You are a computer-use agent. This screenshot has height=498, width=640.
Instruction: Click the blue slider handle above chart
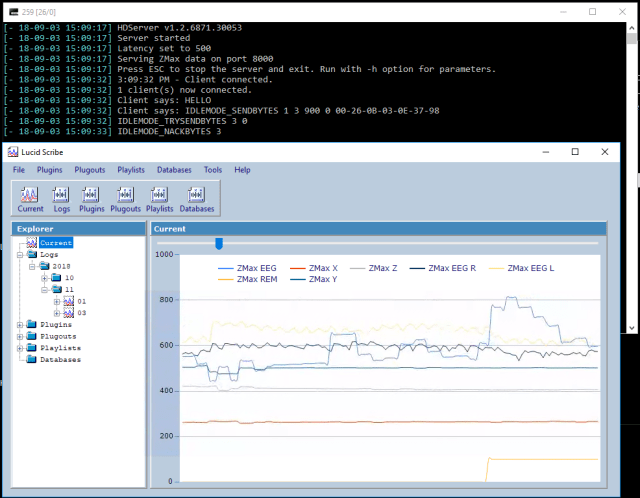click(x=219, y=243)
